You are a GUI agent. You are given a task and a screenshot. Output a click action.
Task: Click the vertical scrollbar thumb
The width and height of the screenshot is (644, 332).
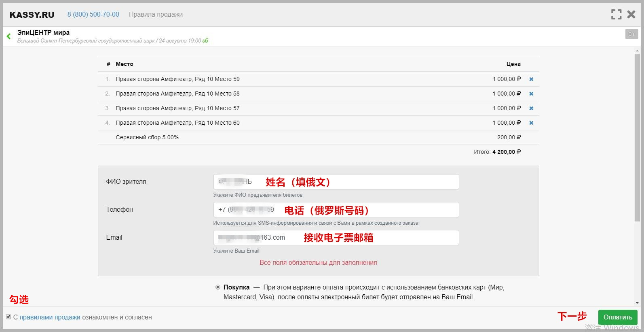[x=637, y=138]
